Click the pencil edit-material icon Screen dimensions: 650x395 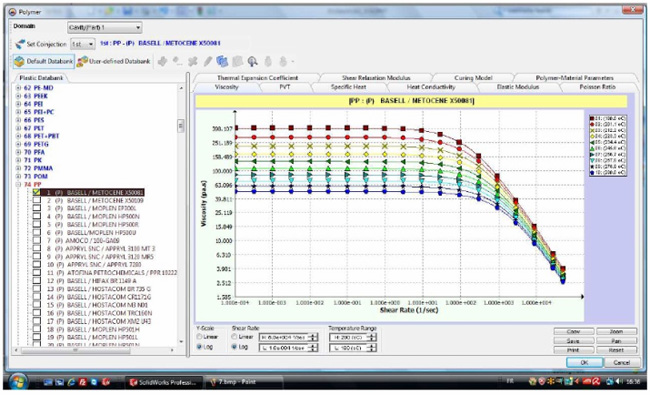tap(207, 61)
